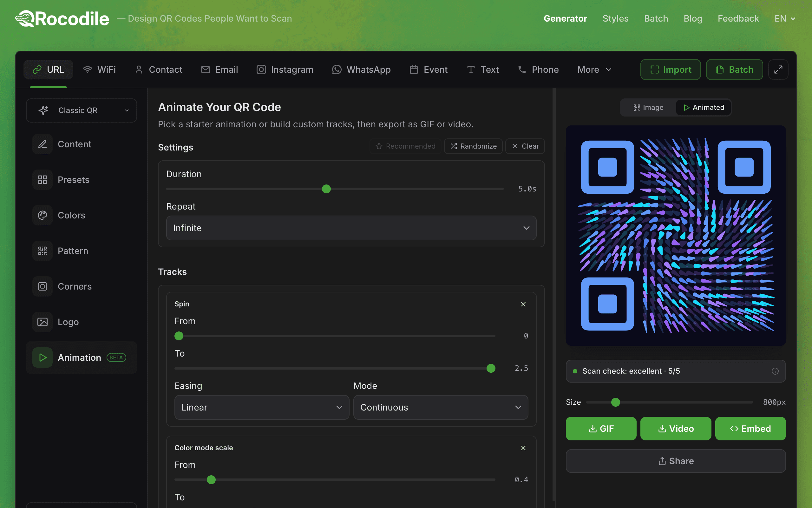Image resolution: width=812 pixels, height=508 pixels.
Task: Click the Size slider handle
Action: 615,402
